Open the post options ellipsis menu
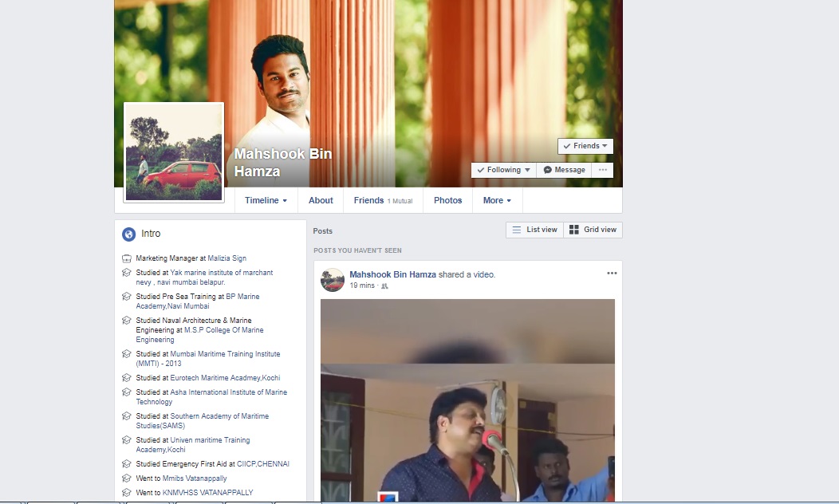 612,273
